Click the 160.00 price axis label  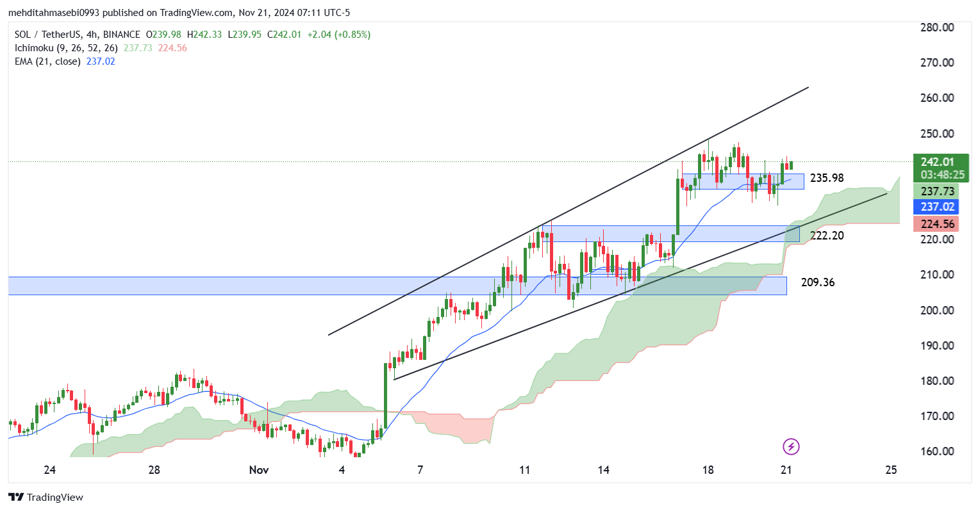tap(937, 451)
